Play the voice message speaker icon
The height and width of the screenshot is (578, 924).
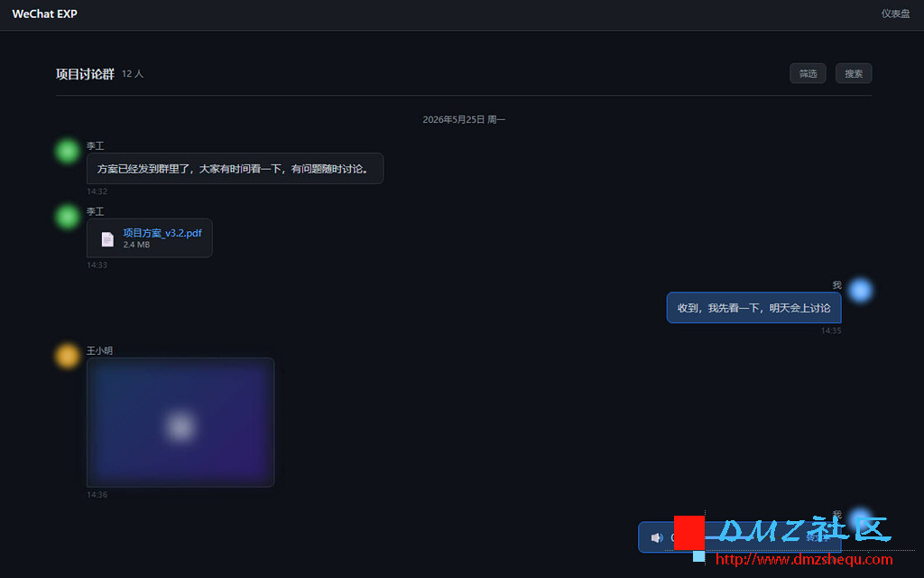(657, 537)
